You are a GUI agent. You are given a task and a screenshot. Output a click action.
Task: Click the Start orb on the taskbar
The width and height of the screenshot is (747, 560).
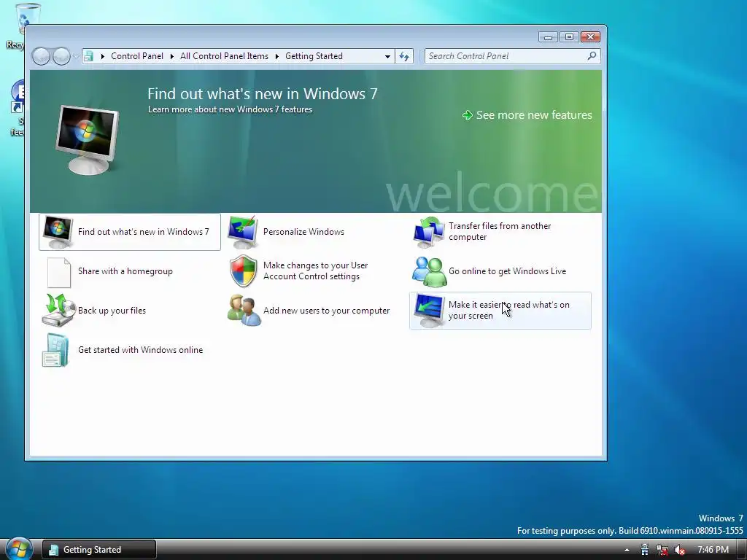pyautogui.click(x=19, y=549)
